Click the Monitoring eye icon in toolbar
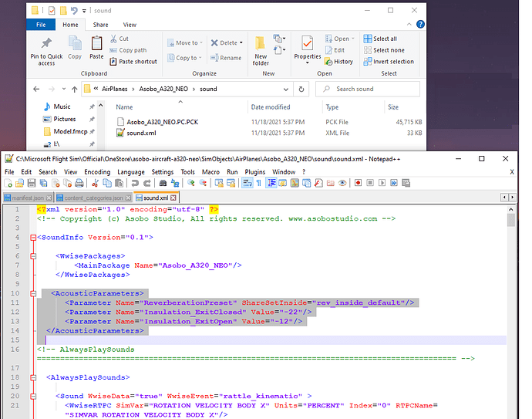 [342, 184]
